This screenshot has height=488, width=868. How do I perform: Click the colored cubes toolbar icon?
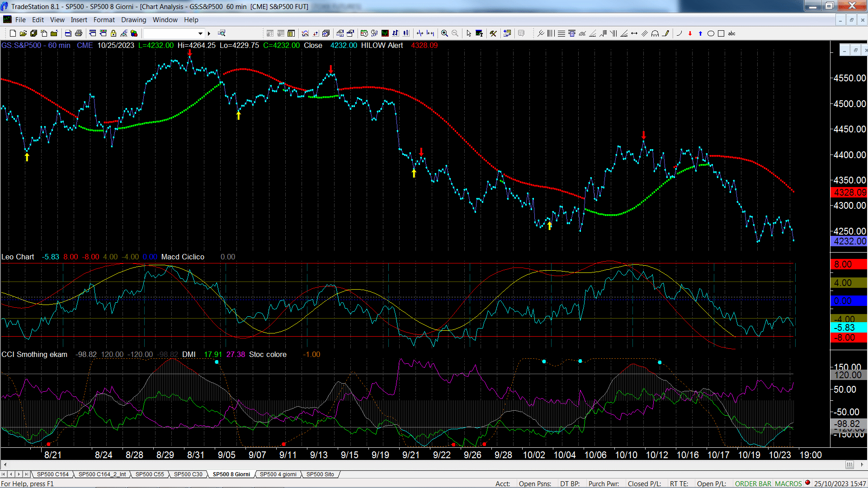134,33
